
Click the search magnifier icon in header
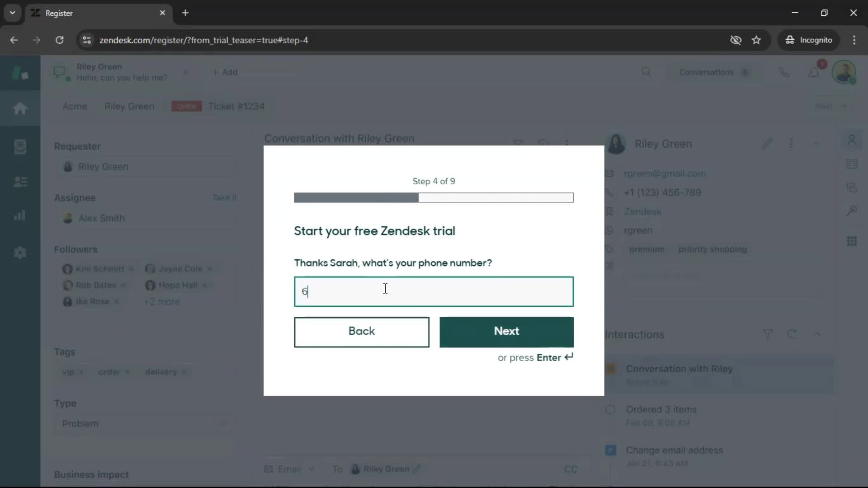point(646,72)
